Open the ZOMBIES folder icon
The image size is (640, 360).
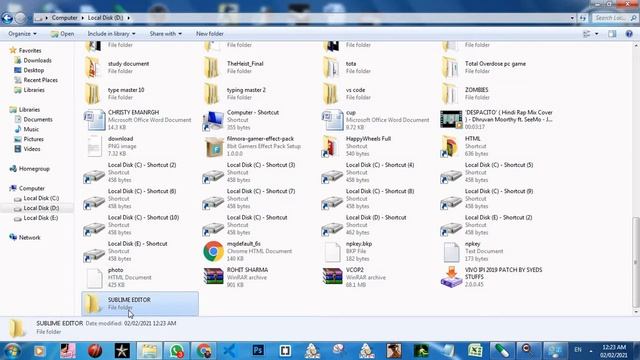(450, 93)
